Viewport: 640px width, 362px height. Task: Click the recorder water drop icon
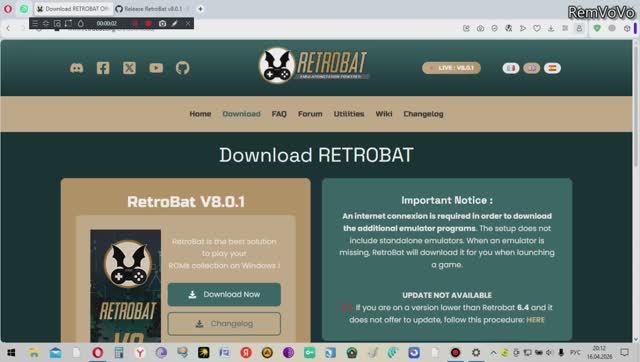(x=81, y=24)
